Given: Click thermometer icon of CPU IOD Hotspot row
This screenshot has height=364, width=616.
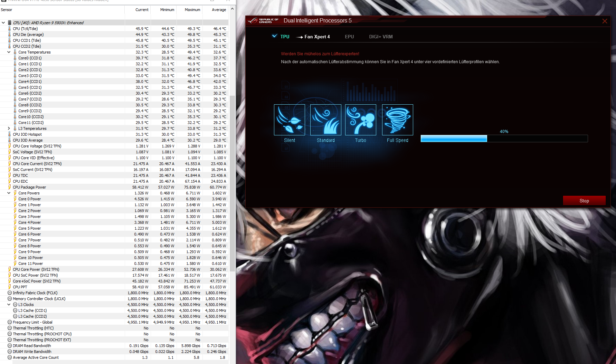Looking at the screenshot, I should 10,134.
